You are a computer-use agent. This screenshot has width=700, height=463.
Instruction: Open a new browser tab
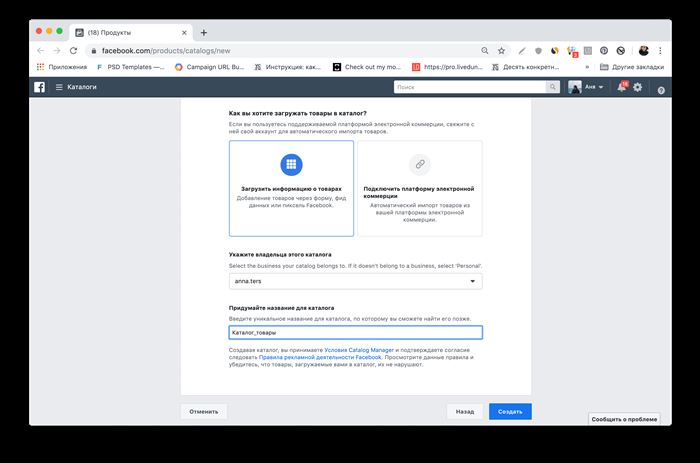204,33
